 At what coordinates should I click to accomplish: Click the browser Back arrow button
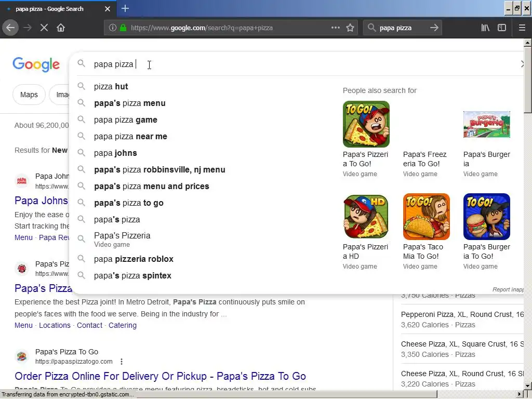10,28
